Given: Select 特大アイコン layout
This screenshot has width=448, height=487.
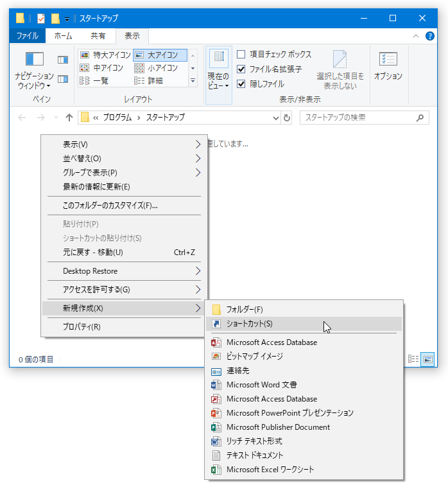Looking at the screenshot, I should pyautogui.click(x=105, y=55).
